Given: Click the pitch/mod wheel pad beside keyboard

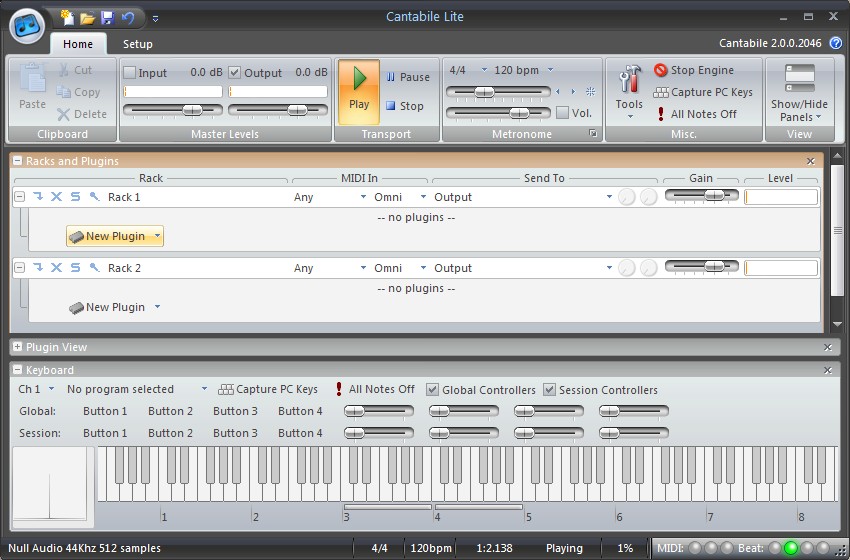Looking at the screenshot, I should click(x=53, y=487).
